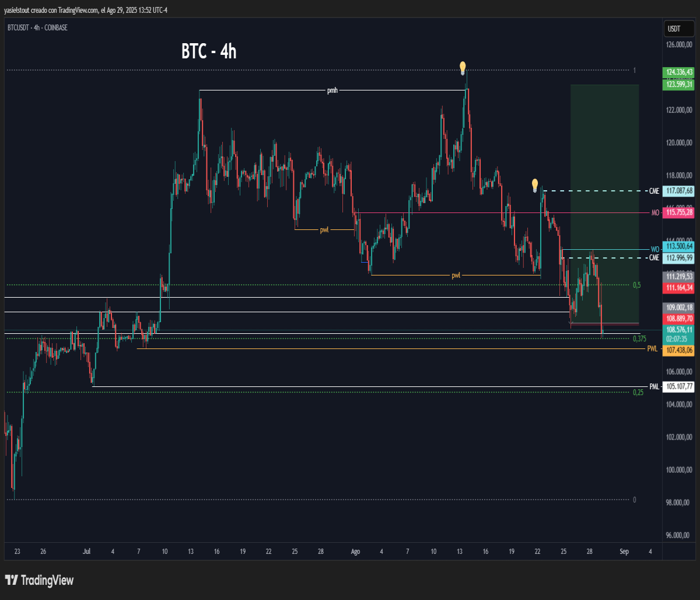This screenshot has width=700, height=600.
Task: Click the upper 'CME' label at 117.087
Action: pos(654,191)
